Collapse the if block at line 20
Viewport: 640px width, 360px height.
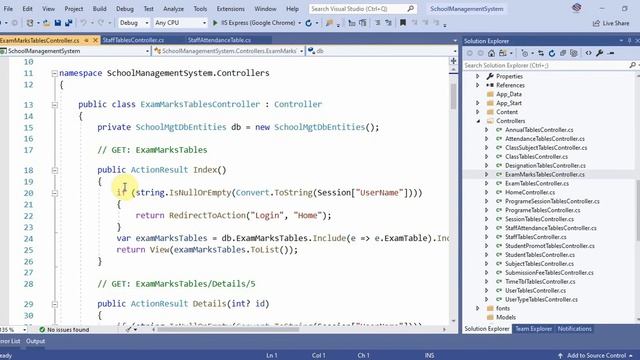54,193
